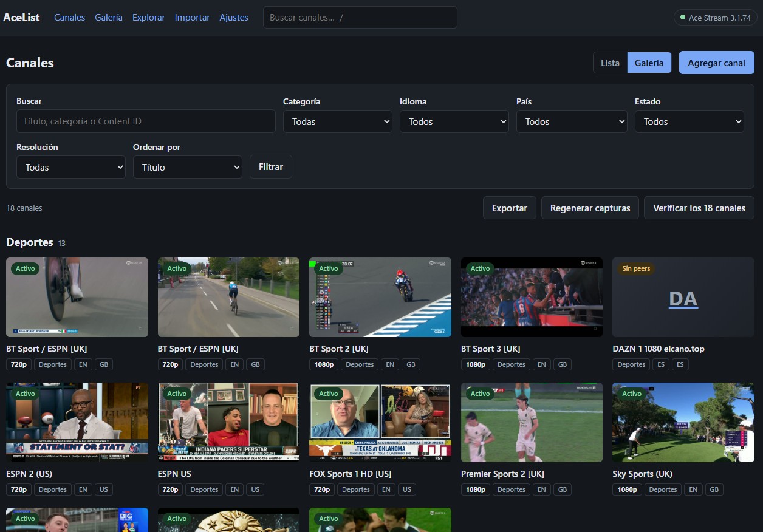Open the Sky Sports (UK) golf thumbnail
The width and height of the screenshot is (763, 532).
683,423
